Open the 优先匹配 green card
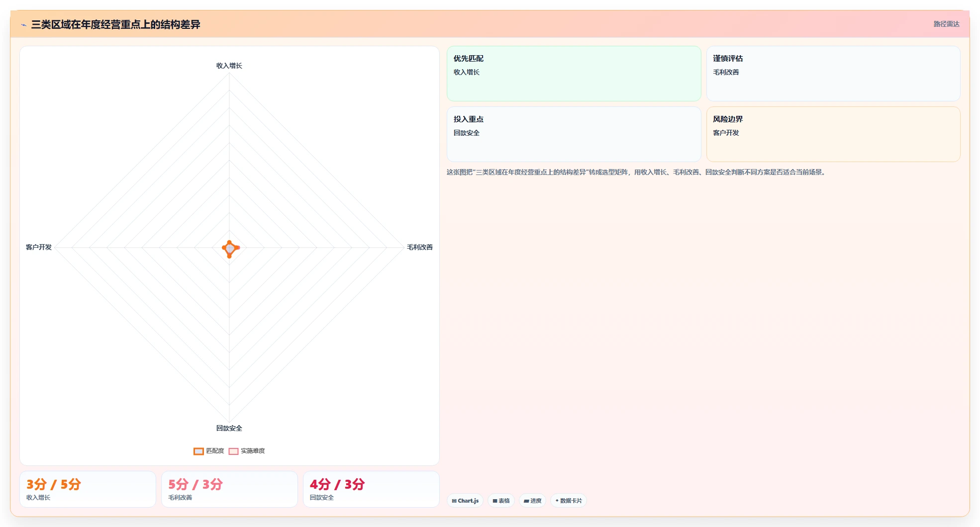Viewport: 980px width, 527px height. [574, 74]
